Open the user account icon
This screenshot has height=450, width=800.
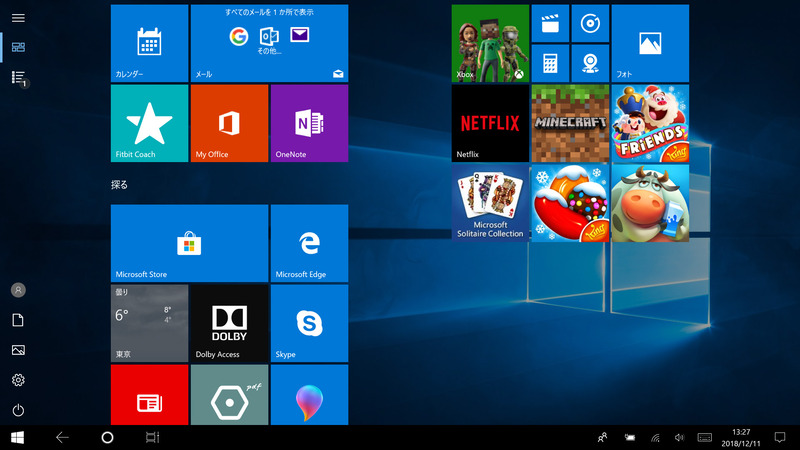pyautogui.click(x=18, y=290)
